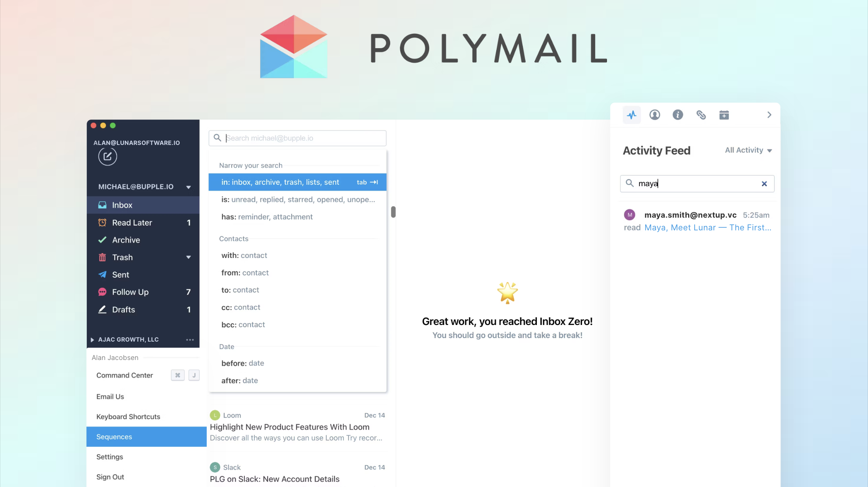Expand the MICHAEL@BUPPLE.IO account dropdown
This screenshot has height=487, width=868.
(188, 187)
